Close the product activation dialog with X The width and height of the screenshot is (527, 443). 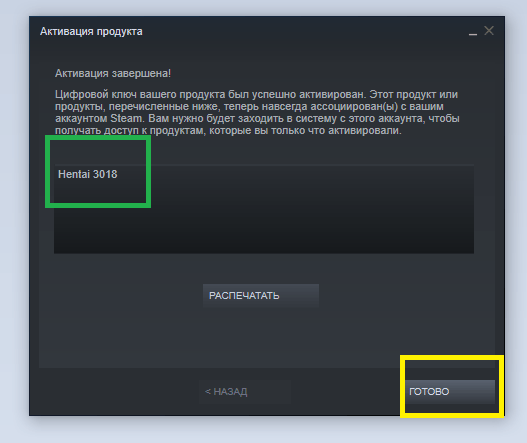[489, 31]
